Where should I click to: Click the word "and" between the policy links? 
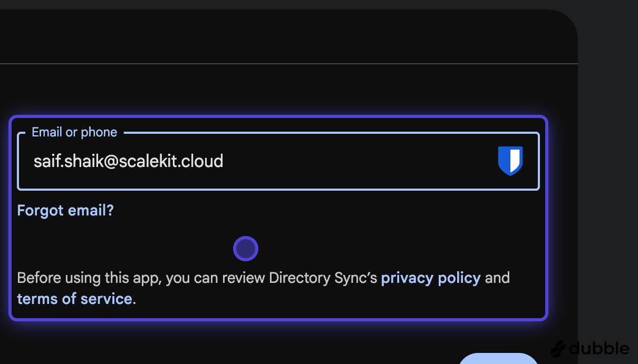[497, 278]
